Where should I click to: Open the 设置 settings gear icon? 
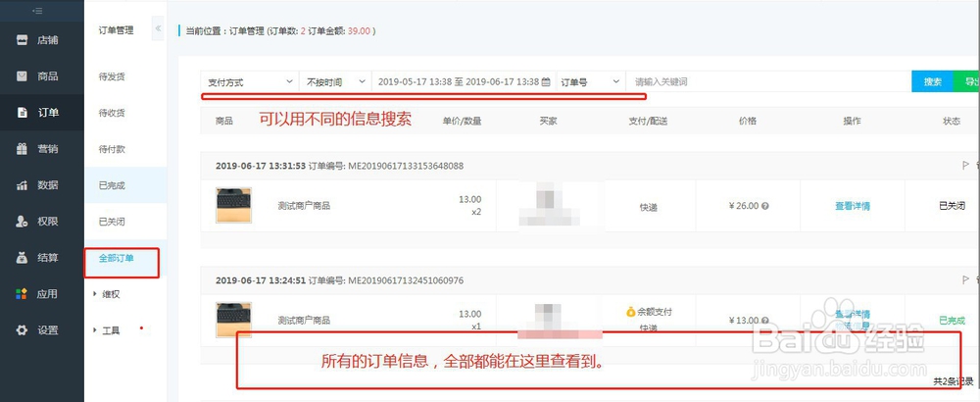point(22,330)
